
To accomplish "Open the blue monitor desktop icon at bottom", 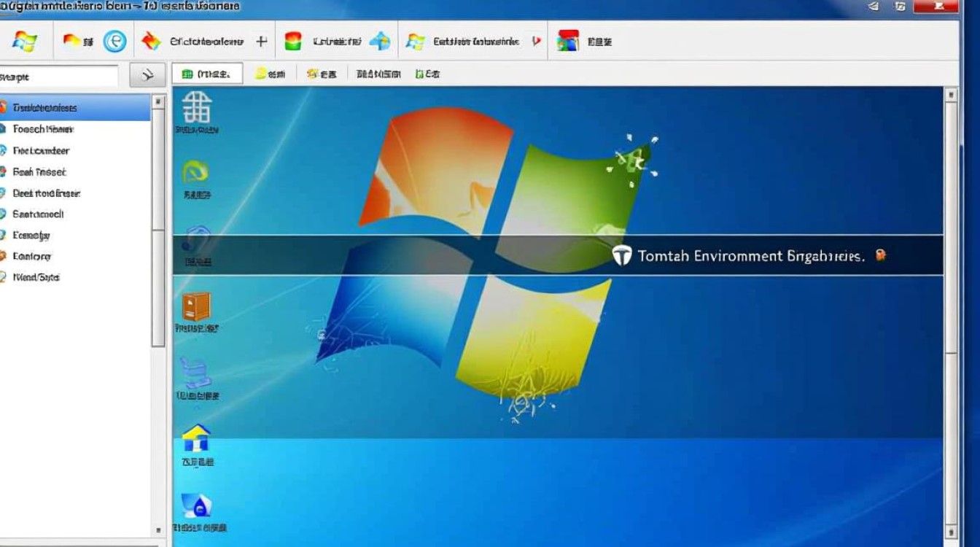I will point(195,505).
